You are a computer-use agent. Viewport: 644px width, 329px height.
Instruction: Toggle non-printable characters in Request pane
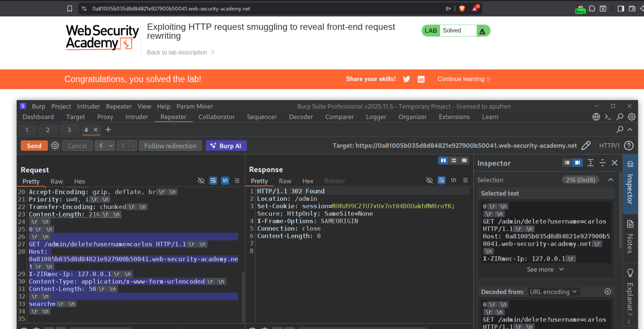click(x=225, y=181)
